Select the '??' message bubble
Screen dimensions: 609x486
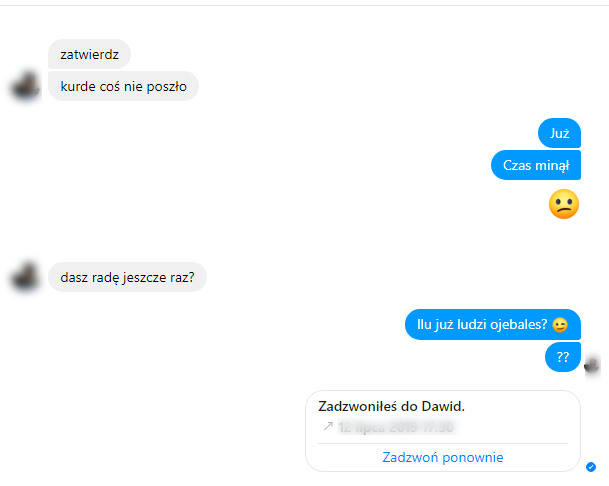click(x=563, y=357)
